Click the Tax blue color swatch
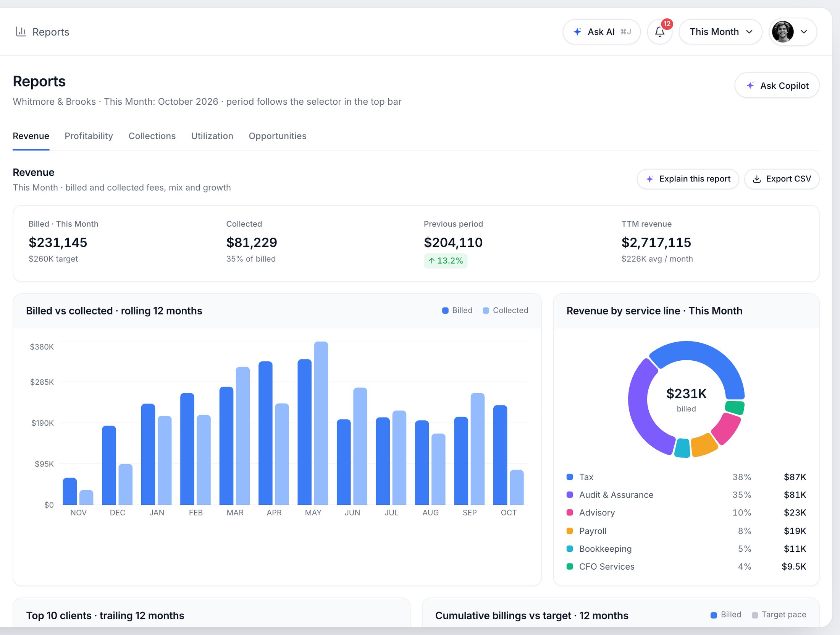Viewport: 840px width, 635px height. pyautogui.click(x=570, y=477)
